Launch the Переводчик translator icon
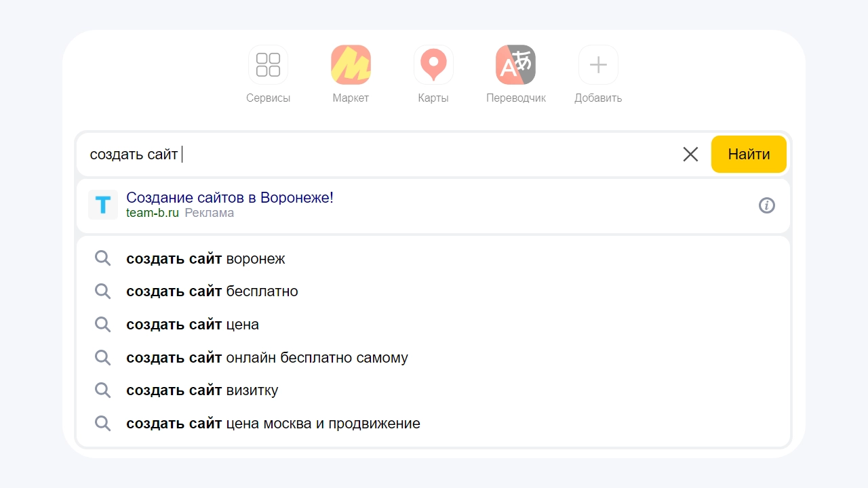This screenshot has height=488, width=868. 515,65
